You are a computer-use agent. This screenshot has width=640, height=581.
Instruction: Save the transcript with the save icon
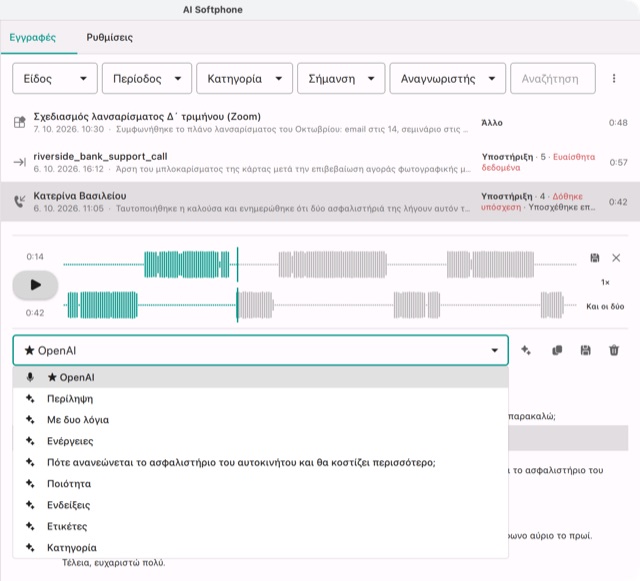[x=585, y=350]
